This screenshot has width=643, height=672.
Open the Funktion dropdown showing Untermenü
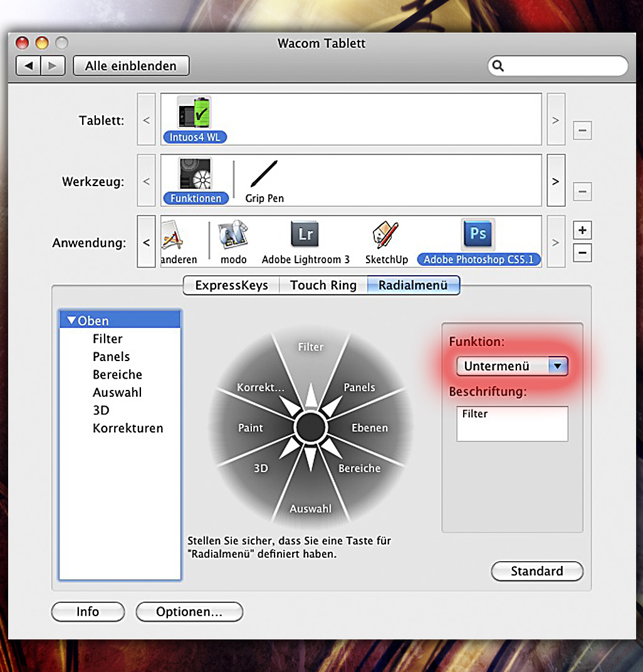coord(512,366)
